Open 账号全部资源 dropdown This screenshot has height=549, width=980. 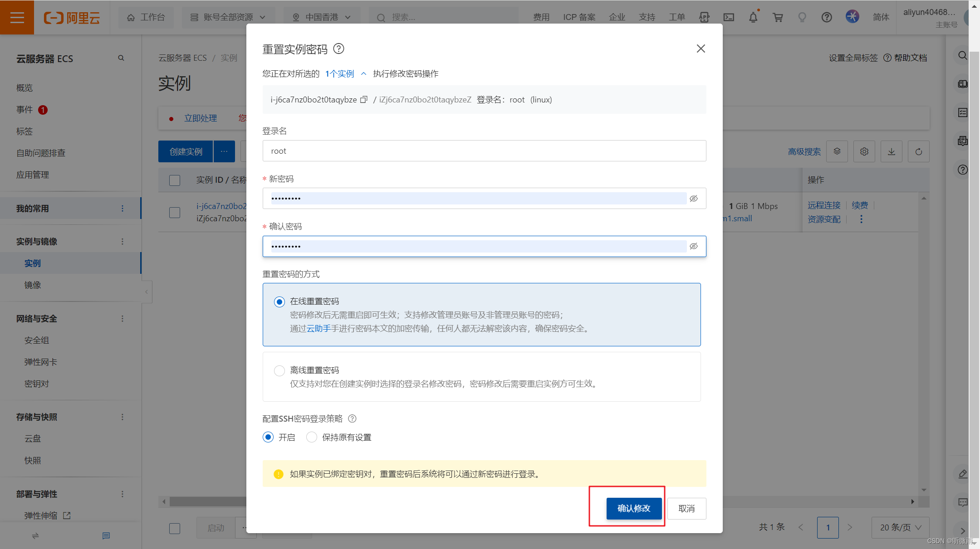(x=228, y=17)
